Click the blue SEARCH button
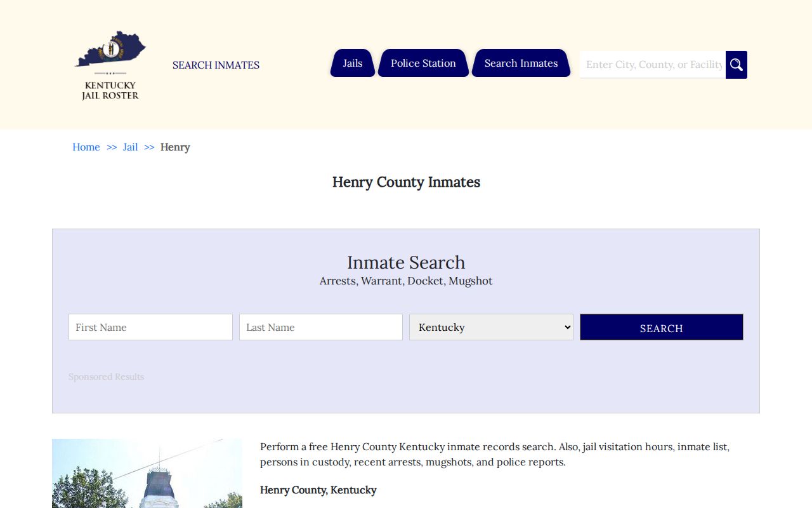Image resolution: width=812 pixels, height=508 pixels. tap(662, 327)
